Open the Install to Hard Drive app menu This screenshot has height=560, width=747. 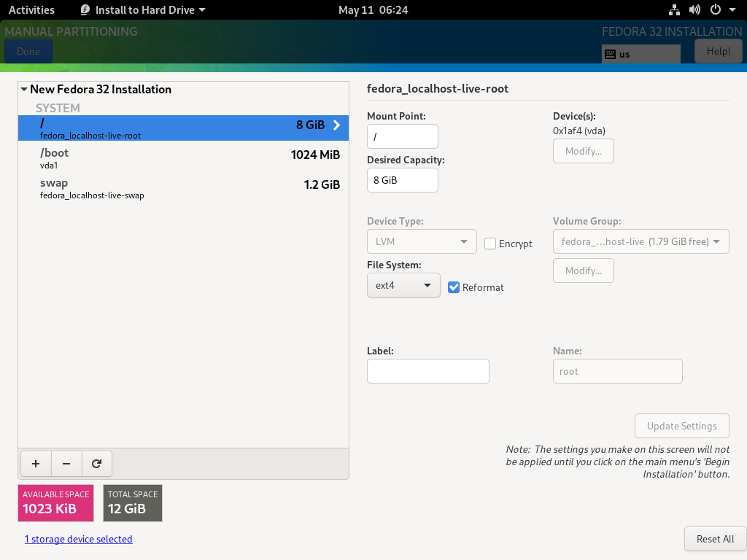point(143,10)
